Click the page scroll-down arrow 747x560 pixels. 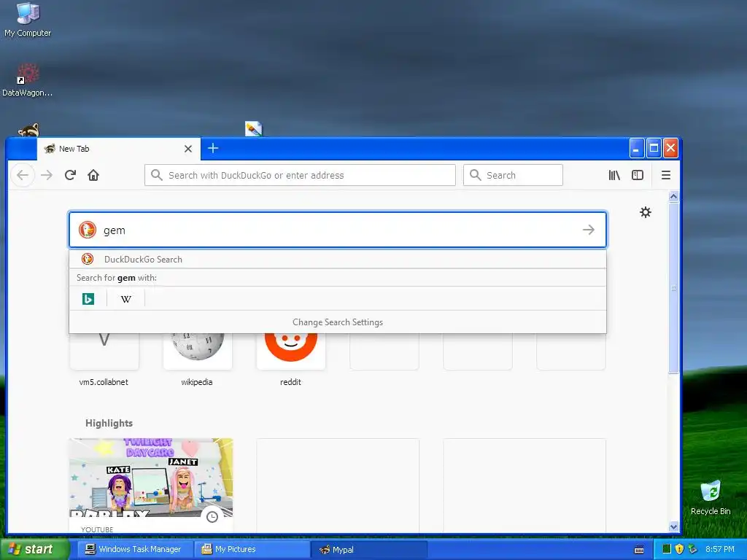[x=673, y=526]
